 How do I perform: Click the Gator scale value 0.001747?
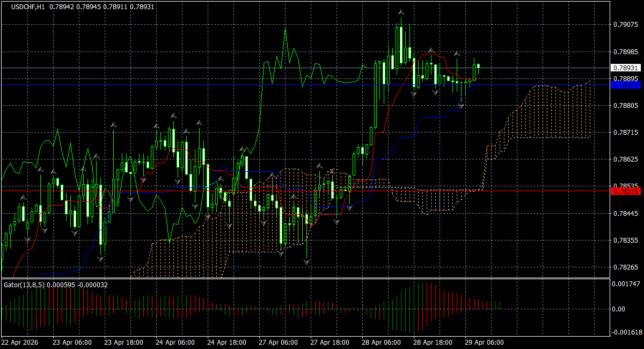pyautogui.click(x=625, y=283)
